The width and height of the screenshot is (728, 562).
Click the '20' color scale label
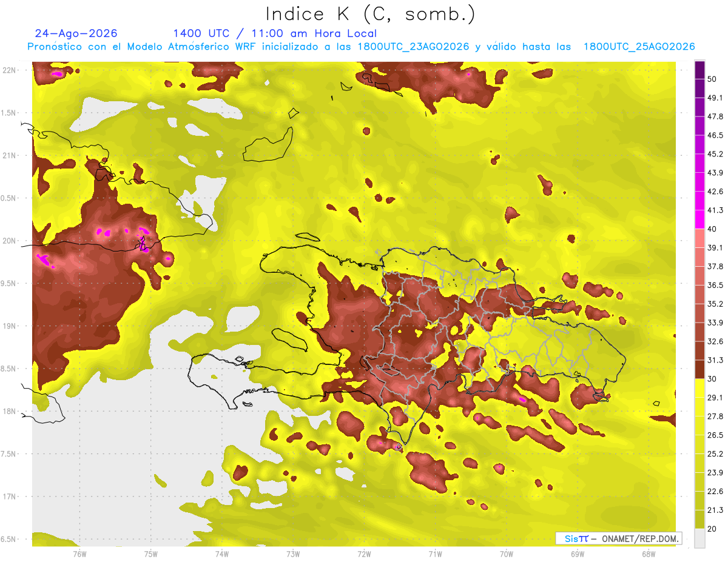pos(713,529)
